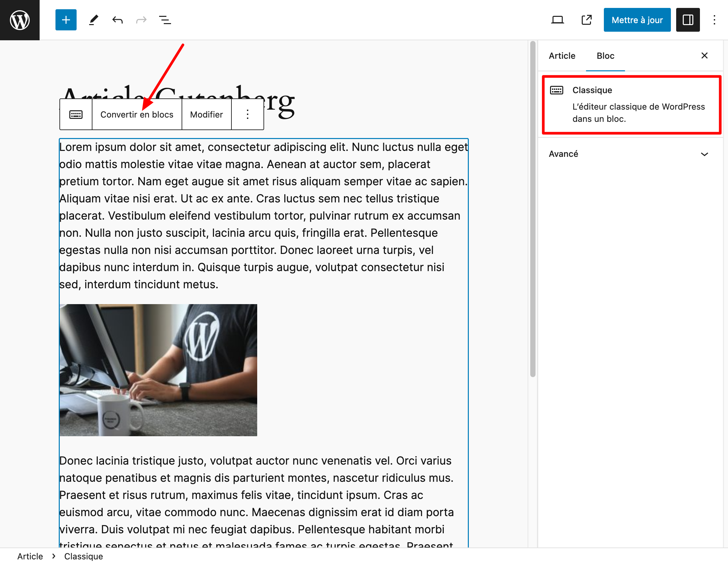Image resolution: width=728 pixels, height=564 pixels.
Task: Open the block's three-dot options menu
Action: (247, 114)
